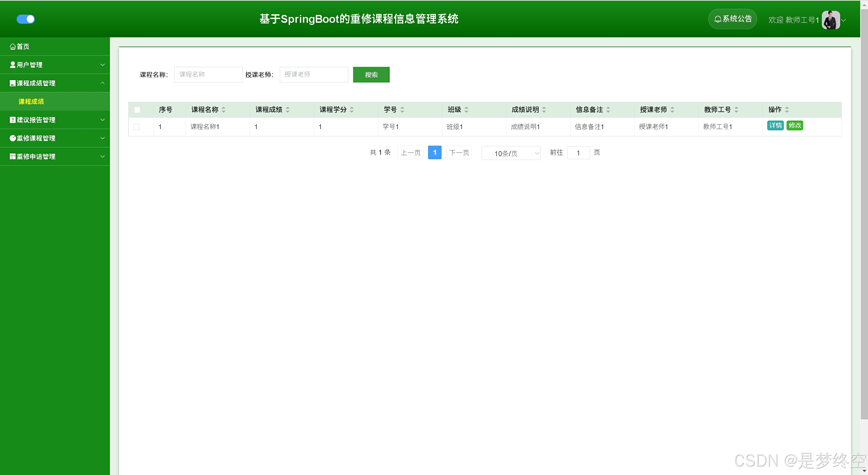Viewport: 868px width, 475px height.
Task: Check the select-all header checkbox
Action: tap(137, 110)
